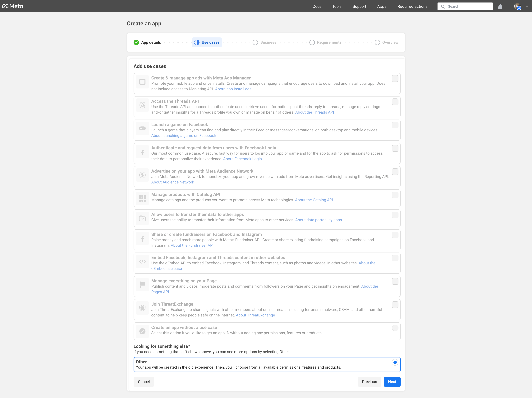The height and width of the screenshot is (398, 532).
Task: Click the Meta logo
Action: click(x=12, y=6)
